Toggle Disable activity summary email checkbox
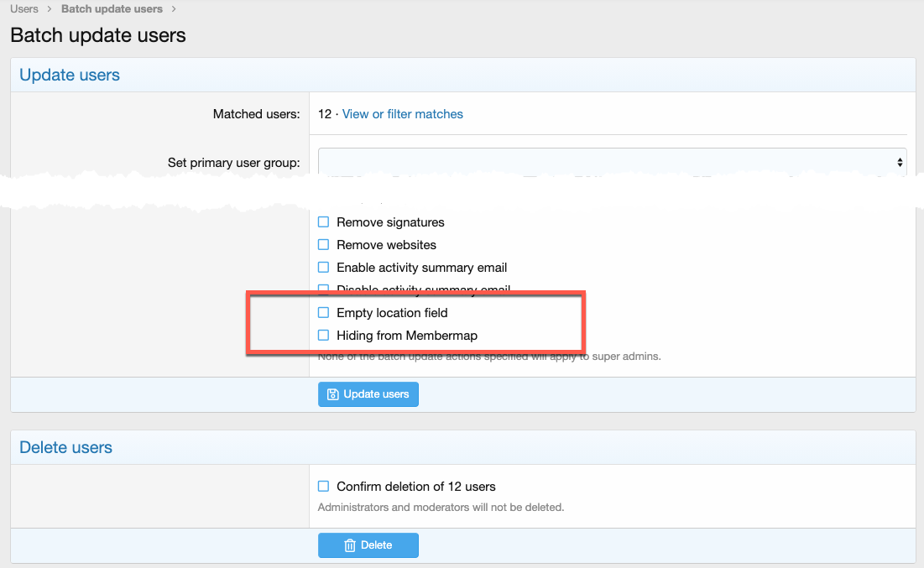Viewport: 924px width, 568px height. (x=323, y=289)
